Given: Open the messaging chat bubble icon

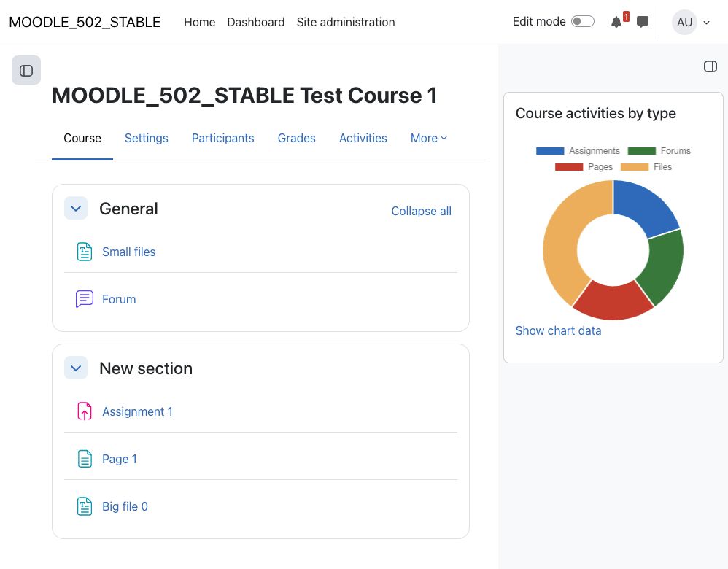Looking at the screenshot, I should coord(643,22).
